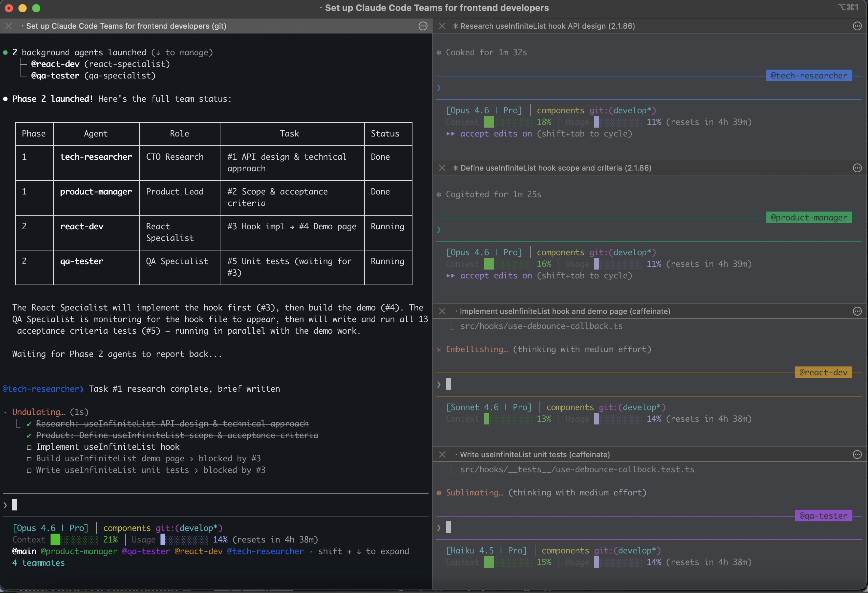Select the main pane tab title
This screenshot has height=593, width=868.
coord(126,26)
